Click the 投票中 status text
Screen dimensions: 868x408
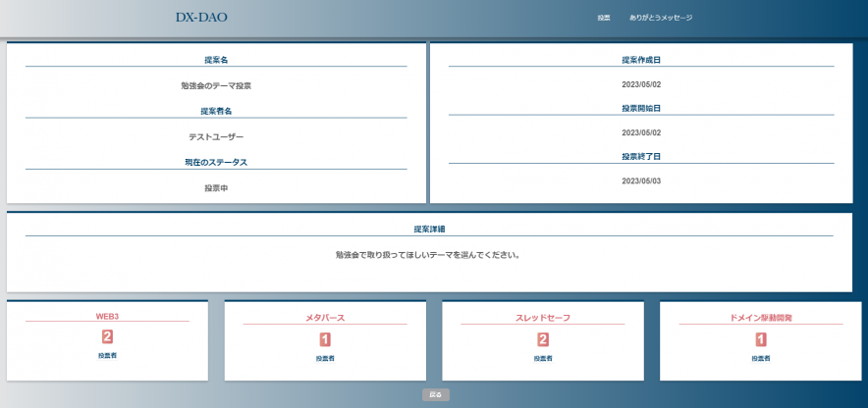216,187
